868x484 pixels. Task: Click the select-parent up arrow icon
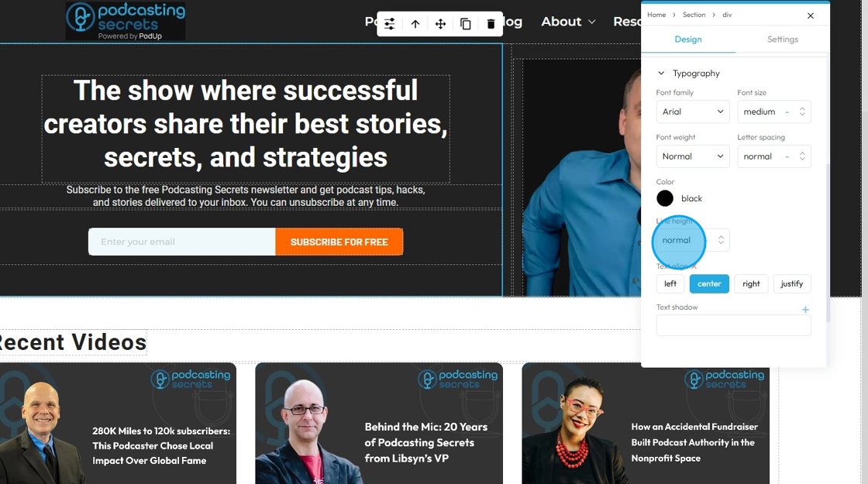[415, 24]
